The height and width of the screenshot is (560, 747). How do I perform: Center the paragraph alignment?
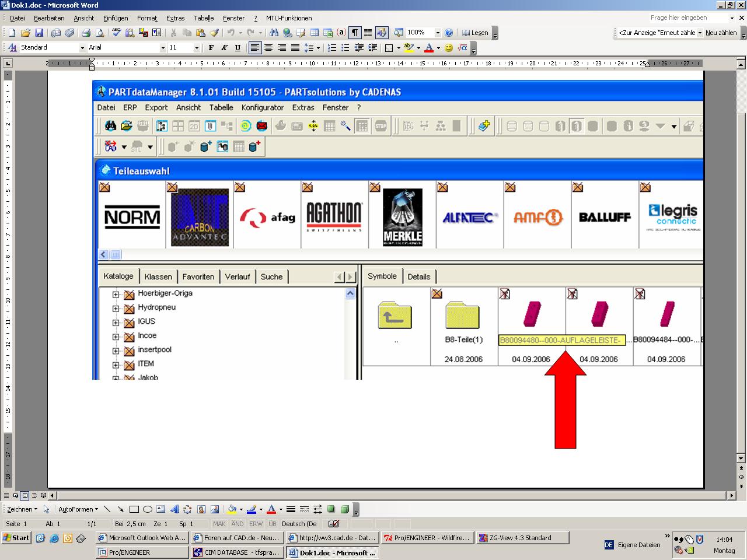(x=268, y=48)
